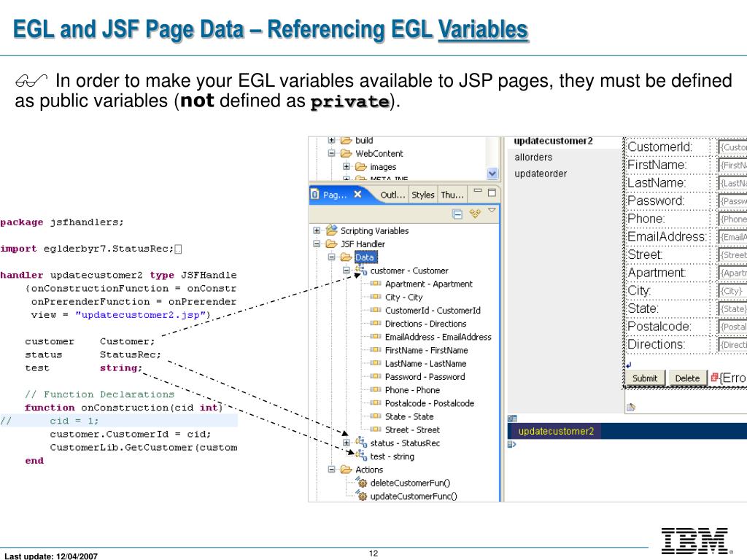Click the City field icon in tree
747x560 pixels.
tap(376, 297)
